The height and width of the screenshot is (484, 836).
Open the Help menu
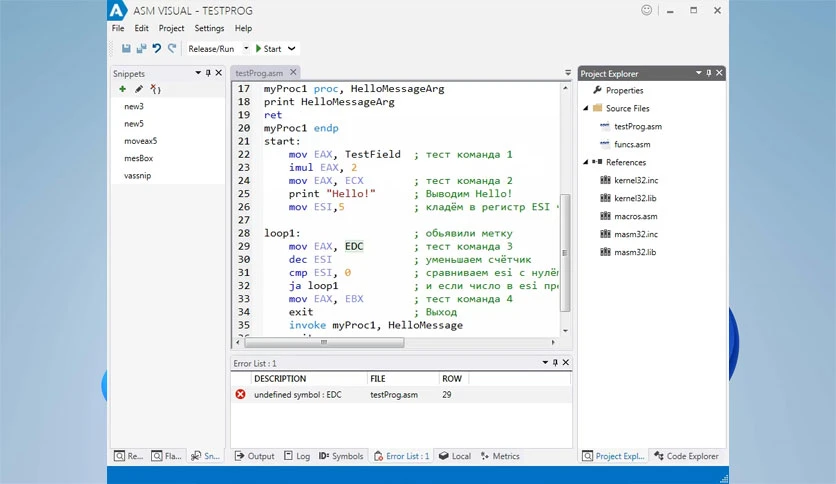click(x=243, y=28)
